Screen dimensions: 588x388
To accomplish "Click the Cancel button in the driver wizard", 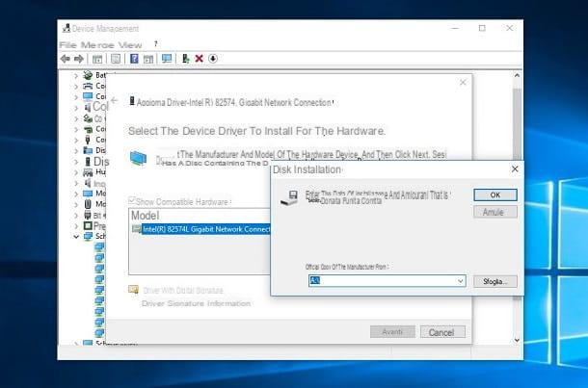I will 442,332.
